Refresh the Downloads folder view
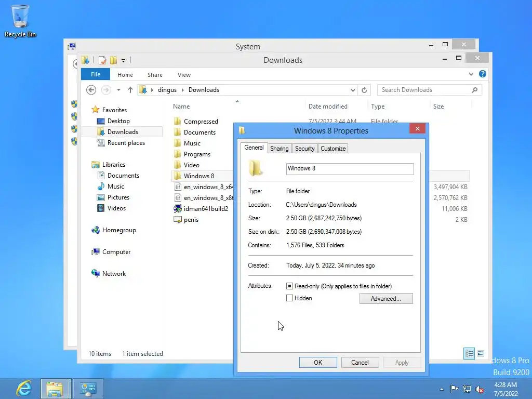Screen dimensions: 532x399 (364, 90)
